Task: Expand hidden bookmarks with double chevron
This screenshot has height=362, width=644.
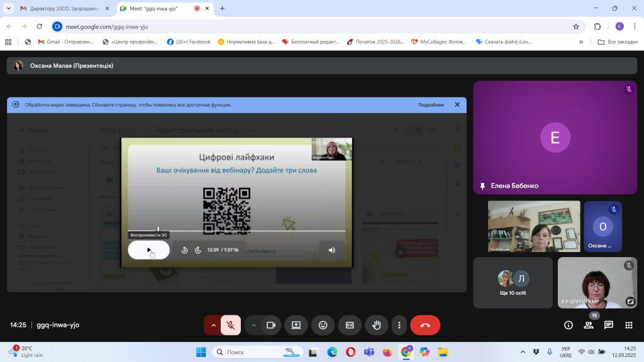Action: [x=580, y=42]
